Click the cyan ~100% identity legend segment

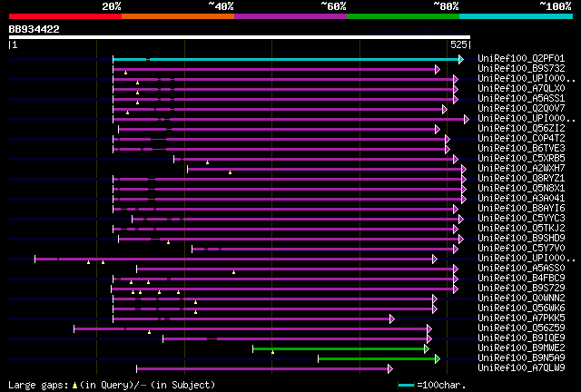[516, 16]
